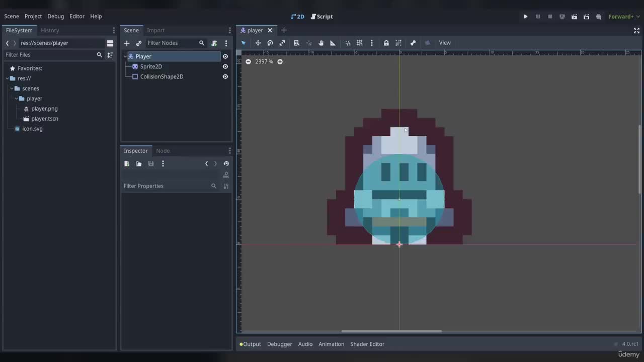644x362 pixels.
Task: Open the View menu button
Action: coord(445,43)
